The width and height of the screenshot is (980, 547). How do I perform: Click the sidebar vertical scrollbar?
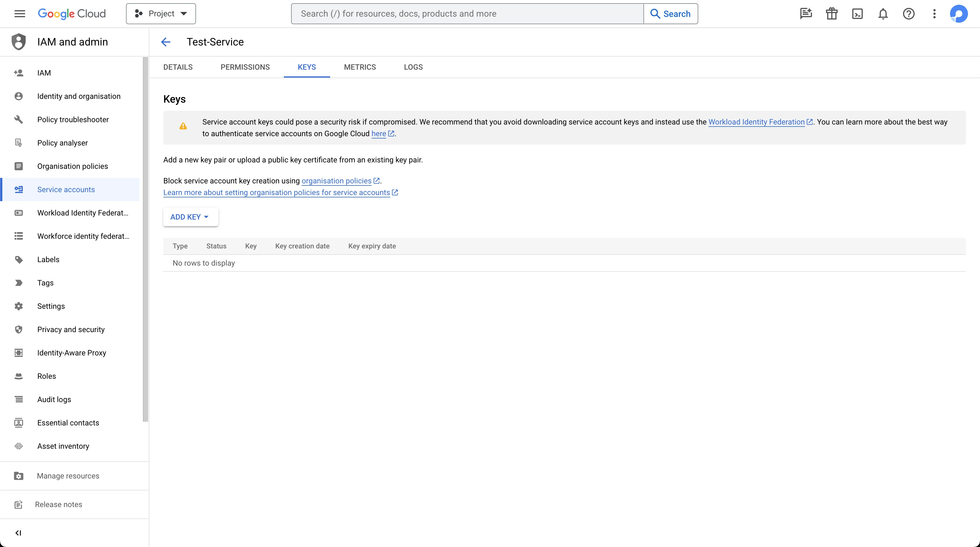[x=145, y=239]
